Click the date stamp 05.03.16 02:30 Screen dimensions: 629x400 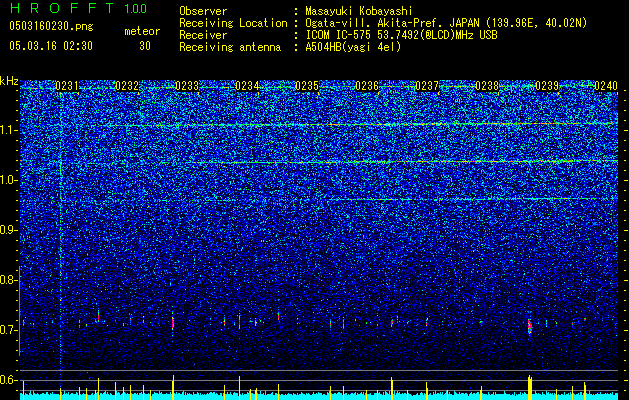point(51,46)
